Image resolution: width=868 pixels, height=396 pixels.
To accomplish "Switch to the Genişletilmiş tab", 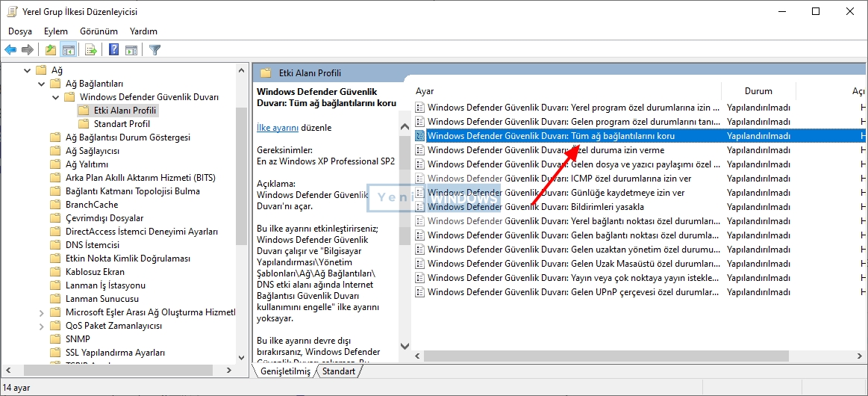I will point(285,371).
